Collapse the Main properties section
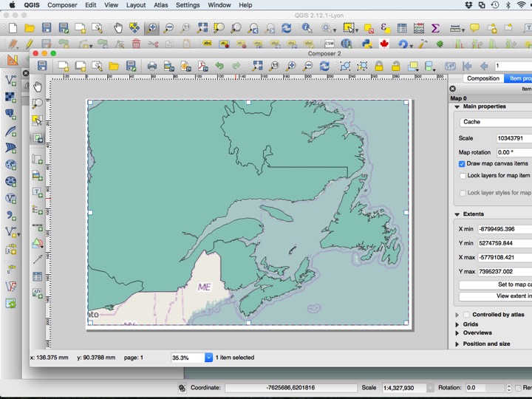 [x=457, y=106]
